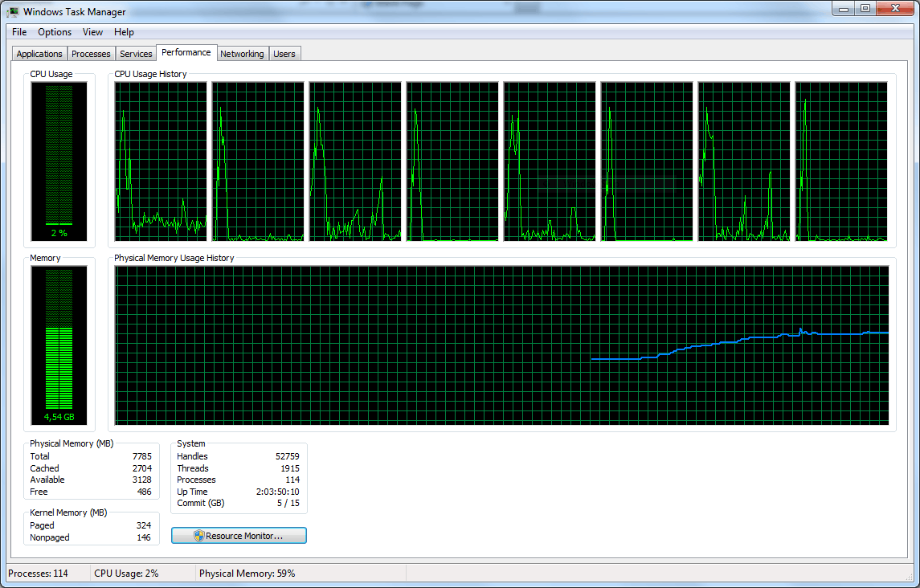
Task: Click the Task Manager title bar icon
Action: click(13, 12)
